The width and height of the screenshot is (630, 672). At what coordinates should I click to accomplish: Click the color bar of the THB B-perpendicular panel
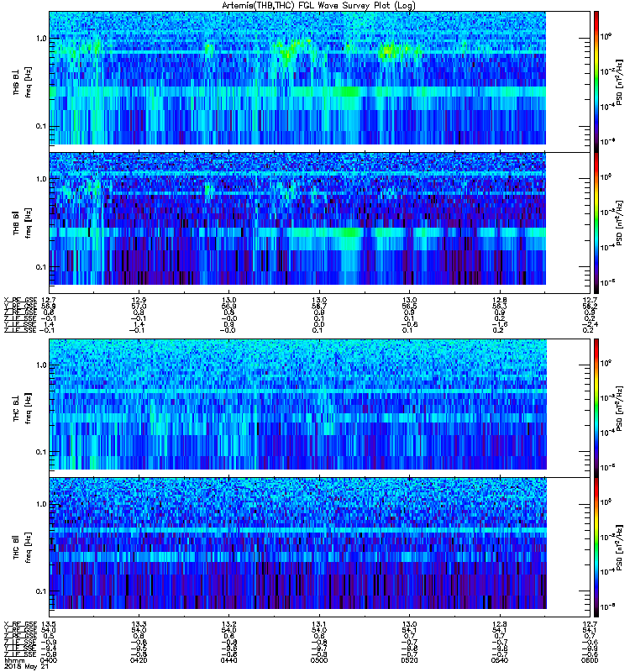596,81
